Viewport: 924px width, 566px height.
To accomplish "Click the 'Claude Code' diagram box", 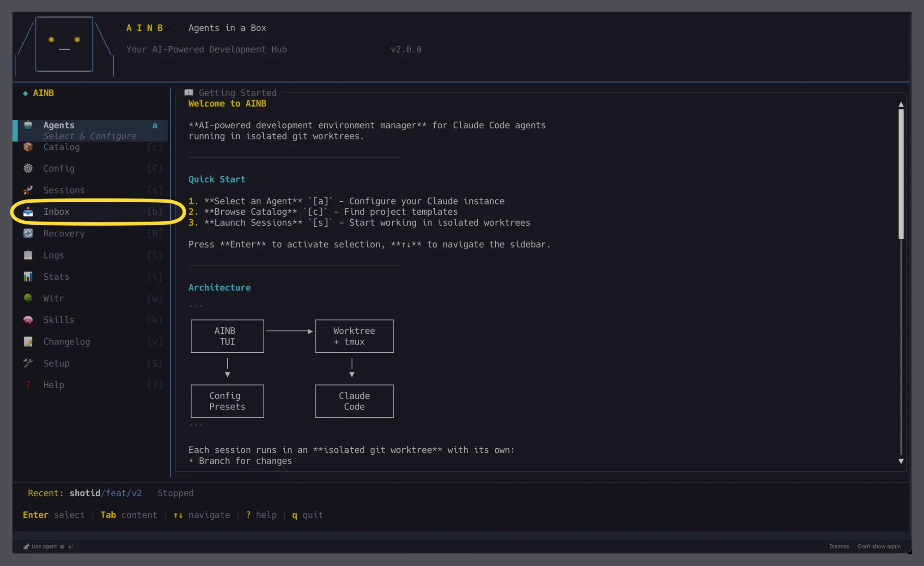I will 354,401.
